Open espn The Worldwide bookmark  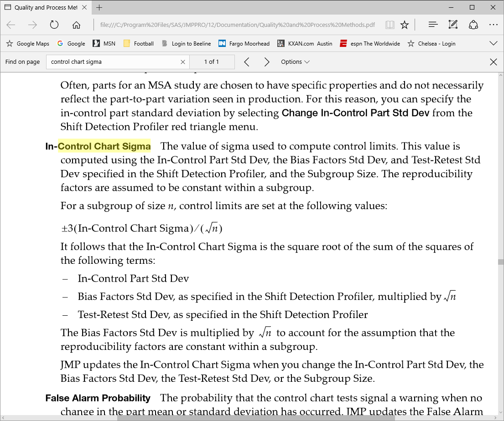click(x=369, y=44)
